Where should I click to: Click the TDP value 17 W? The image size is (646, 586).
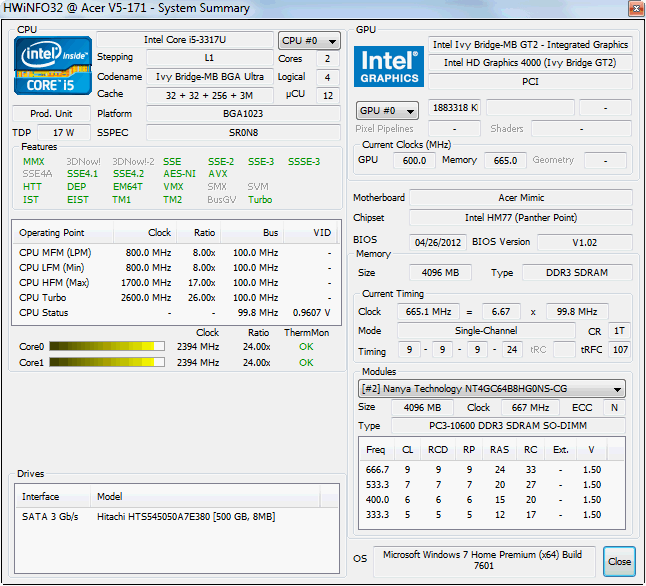tap(63, 133)
